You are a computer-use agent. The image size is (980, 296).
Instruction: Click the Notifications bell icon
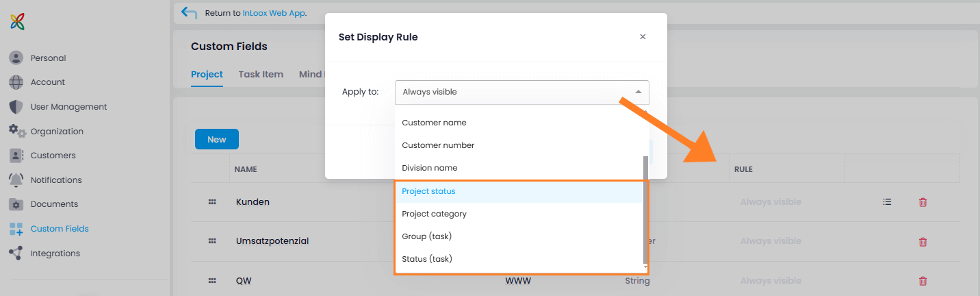tap(16, 180)
